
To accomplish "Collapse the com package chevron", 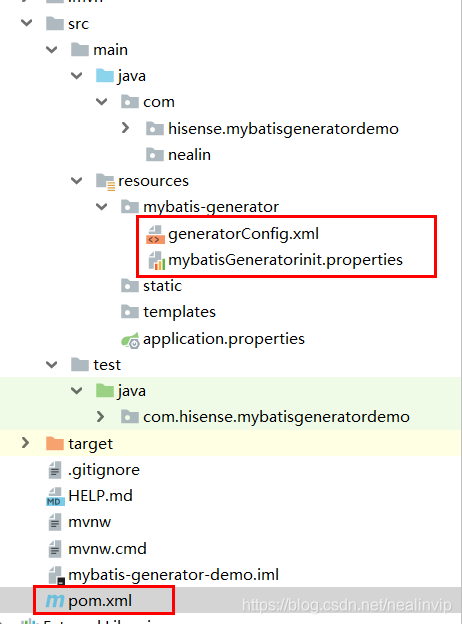I will point(102,102).
